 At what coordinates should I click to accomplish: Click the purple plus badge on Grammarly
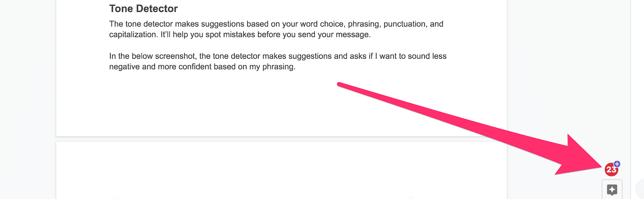click(617, 164)
